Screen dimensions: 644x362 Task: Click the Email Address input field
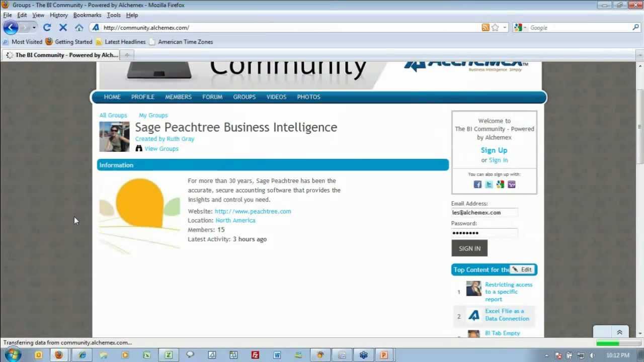coord(484,213)
